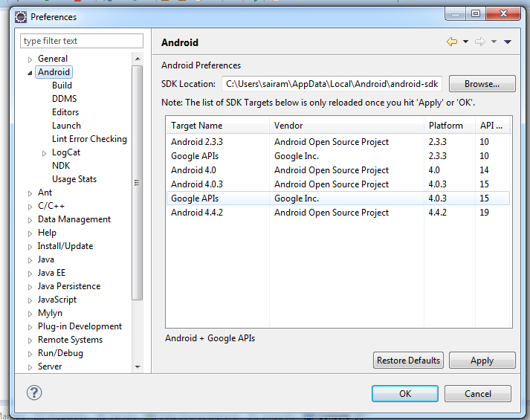Sort by the Target Name column header
The height and width of the screenshot is (420, 530).
[218, 126]
